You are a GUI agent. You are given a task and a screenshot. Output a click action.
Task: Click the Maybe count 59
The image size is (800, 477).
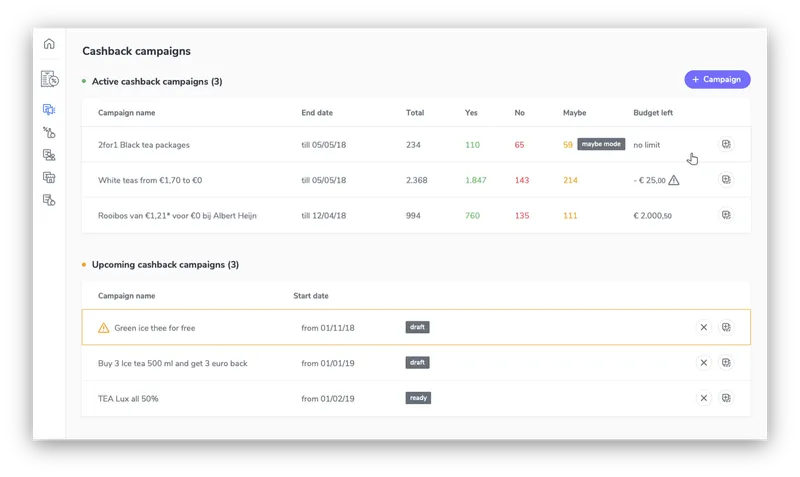pos(568,145)
